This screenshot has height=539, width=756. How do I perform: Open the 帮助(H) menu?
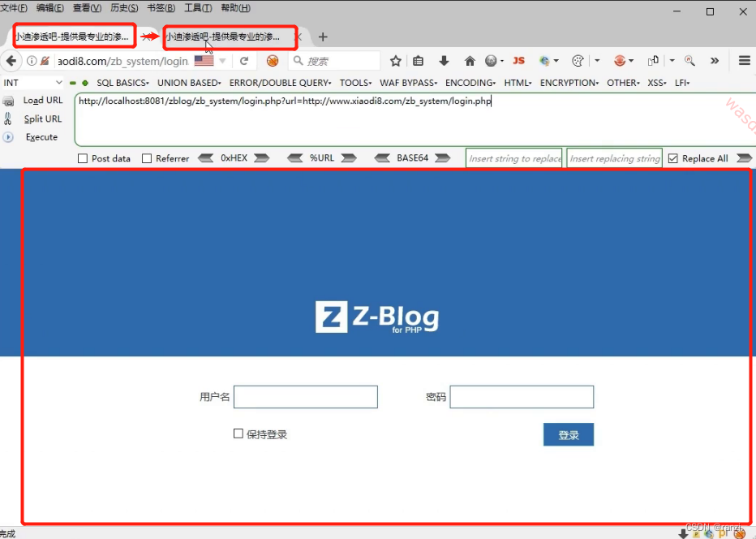tap(235, 8)
